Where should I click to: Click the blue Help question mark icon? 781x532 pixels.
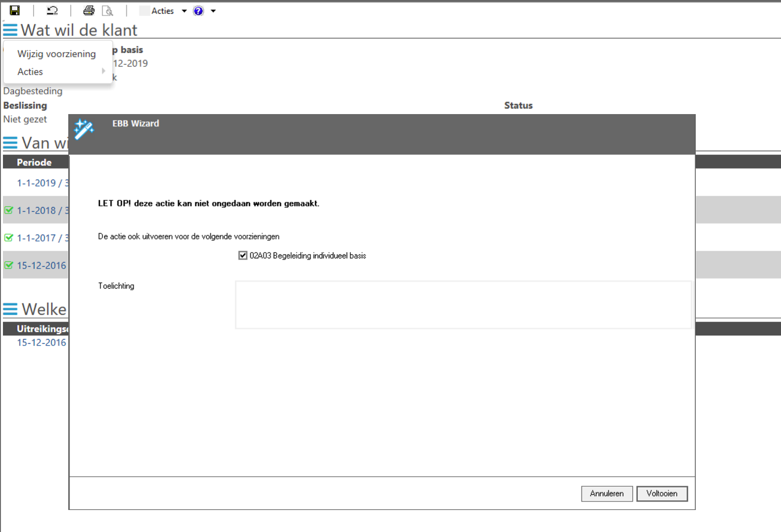[x=198, y=11]
